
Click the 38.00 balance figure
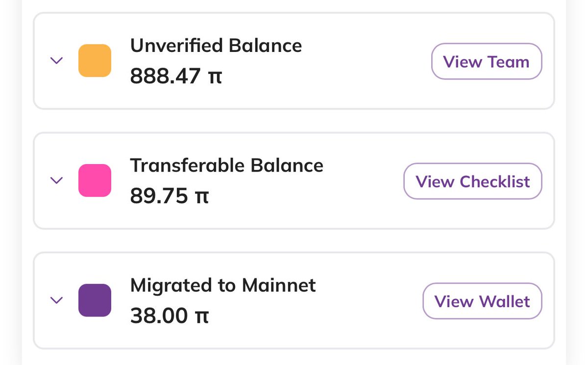click(x=159, y=316)
